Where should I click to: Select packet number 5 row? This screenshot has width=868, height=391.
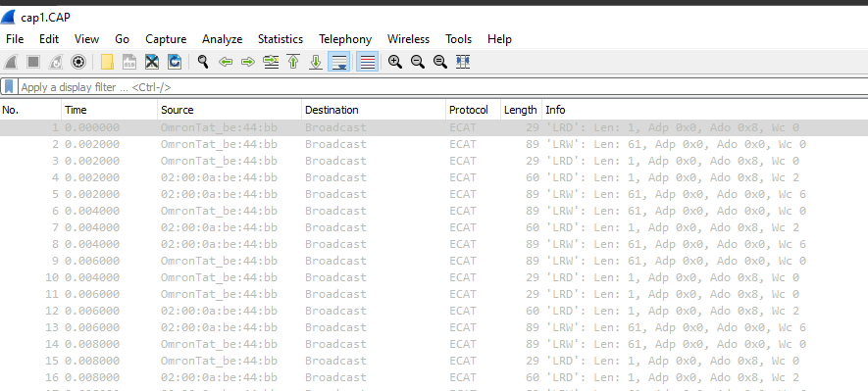[x=434, y=194]
